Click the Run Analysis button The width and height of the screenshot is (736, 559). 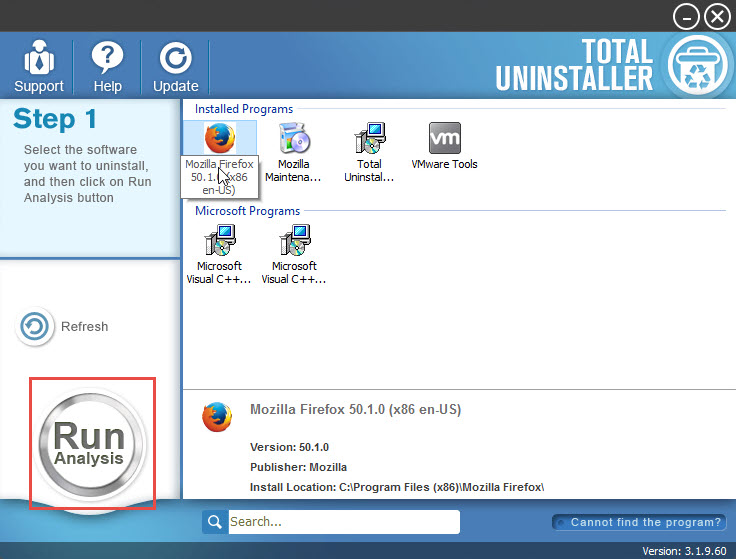pyautogui.click(x=90, y=444)
